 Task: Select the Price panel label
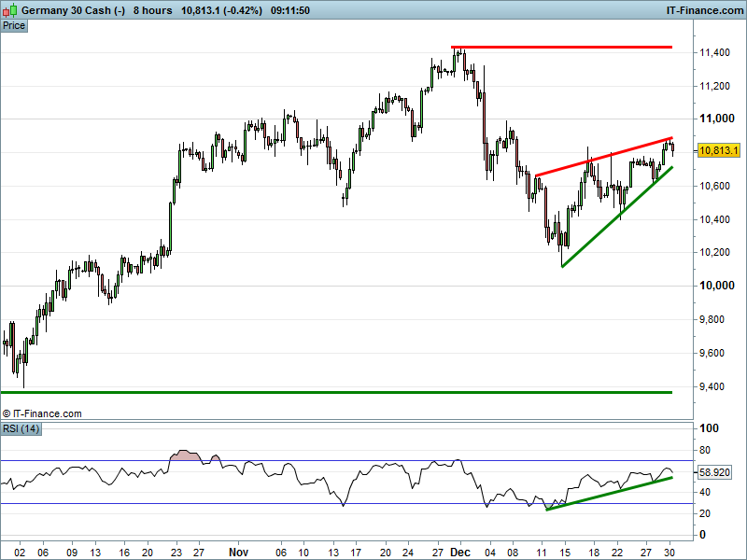[x=14, y=25]
